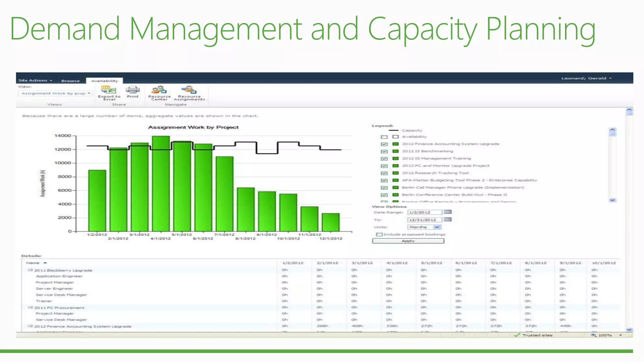Collapse the 2011 Blackberry Upgrade row

click(30, 270)
